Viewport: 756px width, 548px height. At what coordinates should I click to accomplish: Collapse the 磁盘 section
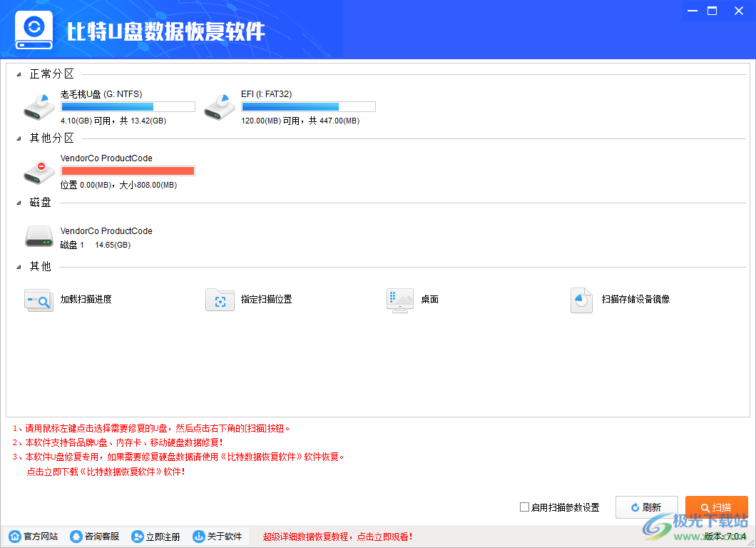[x=19, y=203]
